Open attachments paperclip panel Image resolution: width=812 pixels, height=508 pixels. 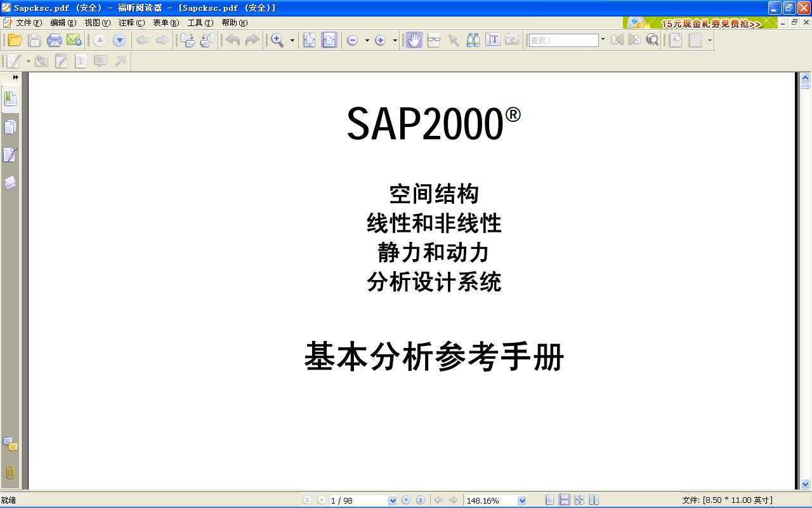tap(10, 472)
